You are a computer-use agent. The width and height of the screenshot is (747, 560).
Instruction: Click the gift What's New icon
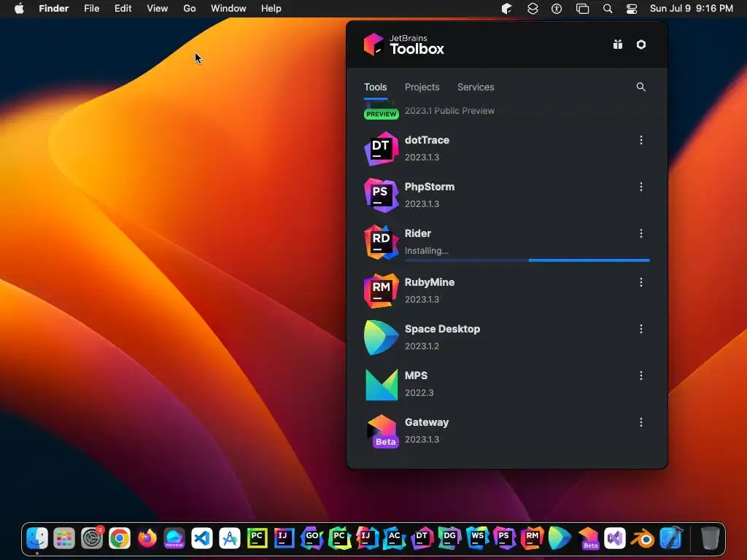click(618, 44)
